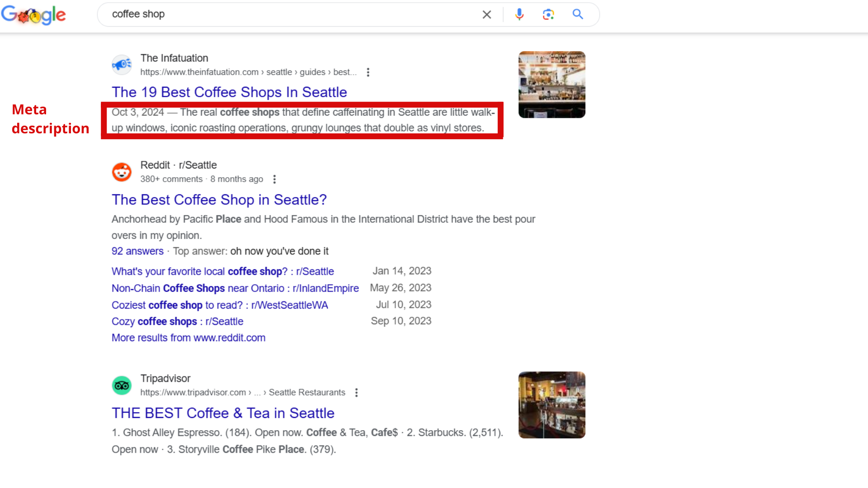
Task: Open The 19 Best Coffee Shops In Seattle
Action: coord(229,92)
